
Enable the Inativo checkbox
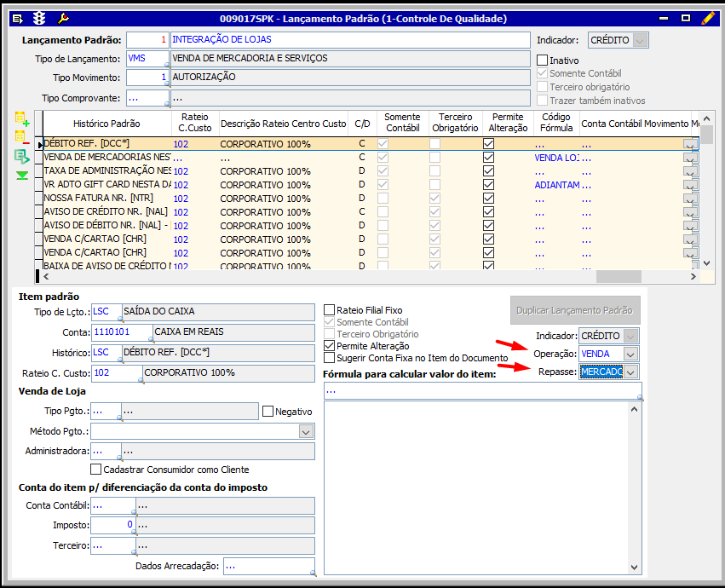click(x=542, y=61)
